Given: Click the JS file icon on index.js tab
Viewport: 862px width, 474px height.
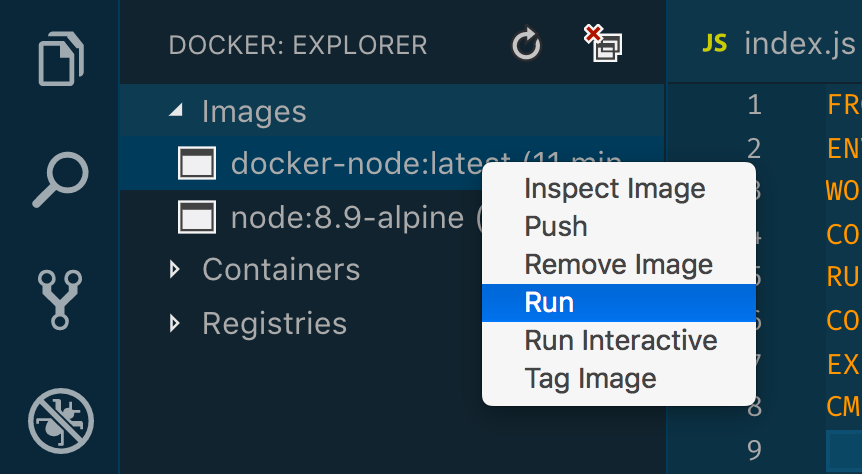Looking at the screenshot, I should [715, 43].
